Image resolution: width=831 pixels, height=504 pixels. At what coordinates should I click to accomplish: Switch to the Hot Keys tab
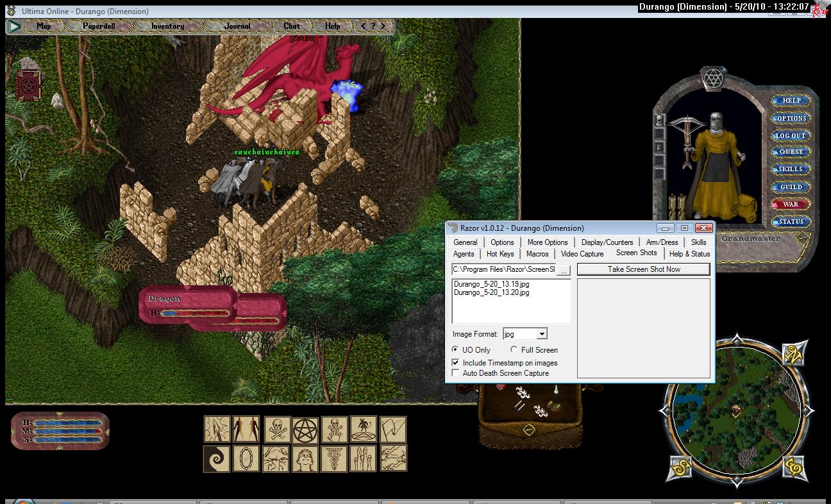pyautogui.click(x=500, y=254)
